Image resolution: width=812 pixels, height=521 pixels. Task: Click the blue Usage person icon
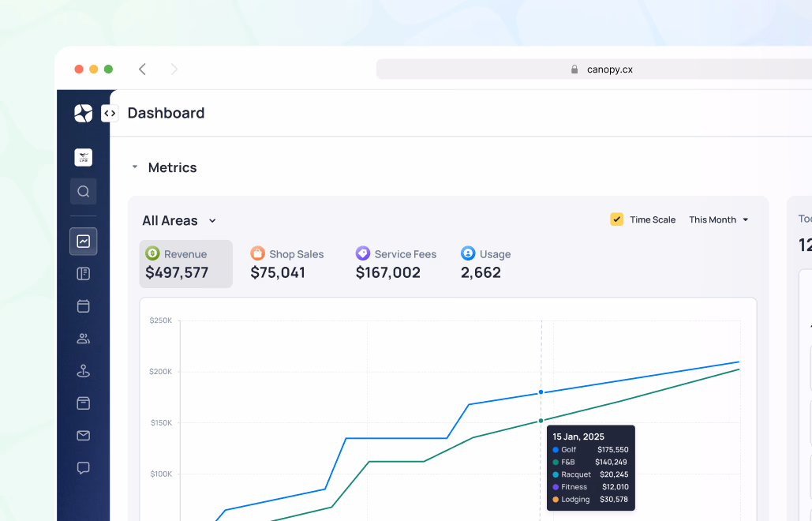tap(468, 253)
